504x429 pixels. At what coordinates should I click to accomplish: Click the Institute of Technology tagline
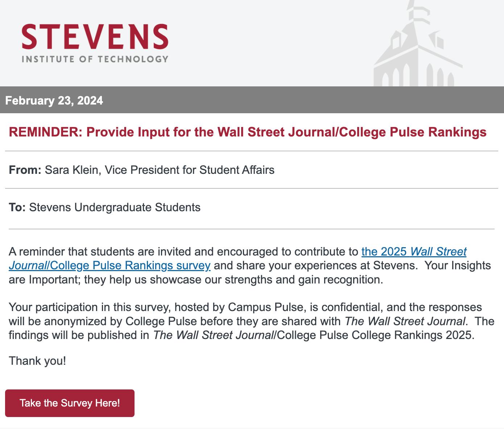click(95, 59)
